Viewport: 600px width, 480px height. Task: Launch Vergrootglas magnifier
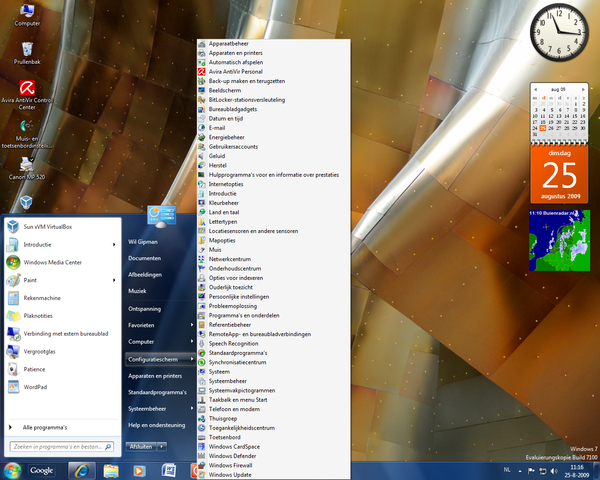coord(62,351)
